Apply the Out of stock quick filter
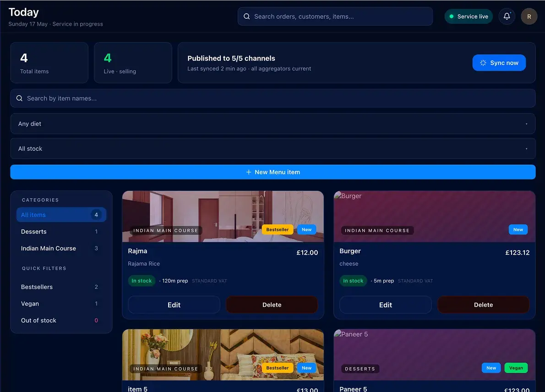Viewport: 545px width, 392px height. [x=61, y=320]
